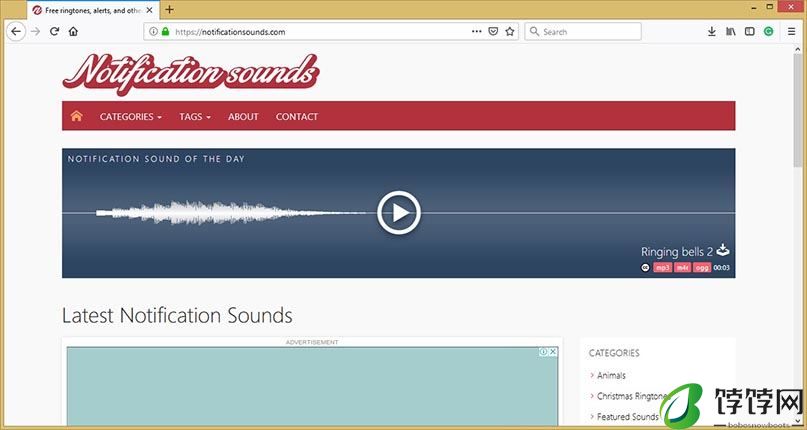Click the Latest Notification Sounds heading
The height and width of the screenshot is (430, 807).
point(177,315)
